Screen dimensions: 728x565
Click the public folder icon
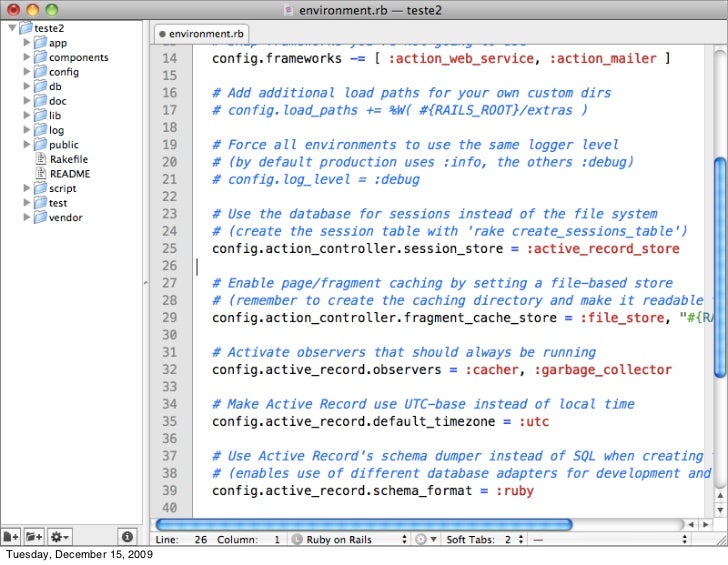point(40,144)
